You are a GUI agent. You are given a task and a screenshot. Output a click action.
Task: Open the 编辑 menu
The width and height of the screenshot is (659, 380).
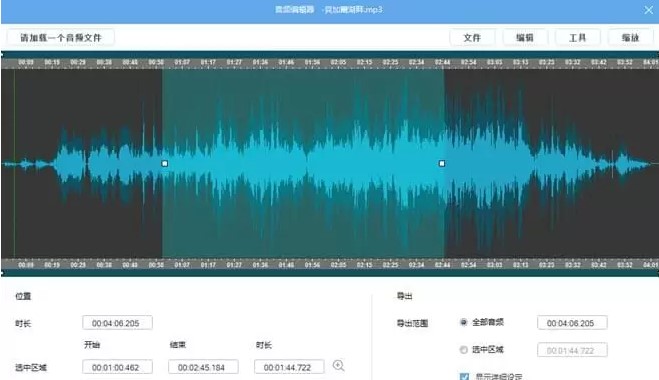coord(525,37)
